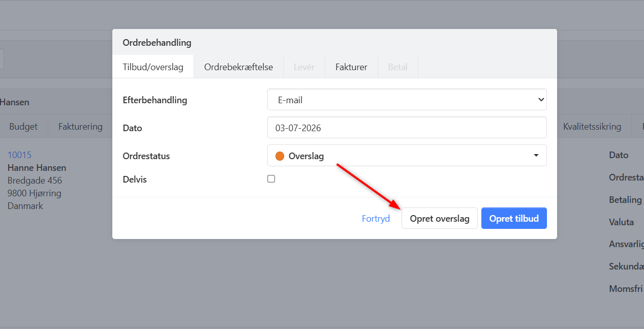Click the Ordrebehandling dialog title
The width and height of the screenshot is (644, 329).
[157, 43]
